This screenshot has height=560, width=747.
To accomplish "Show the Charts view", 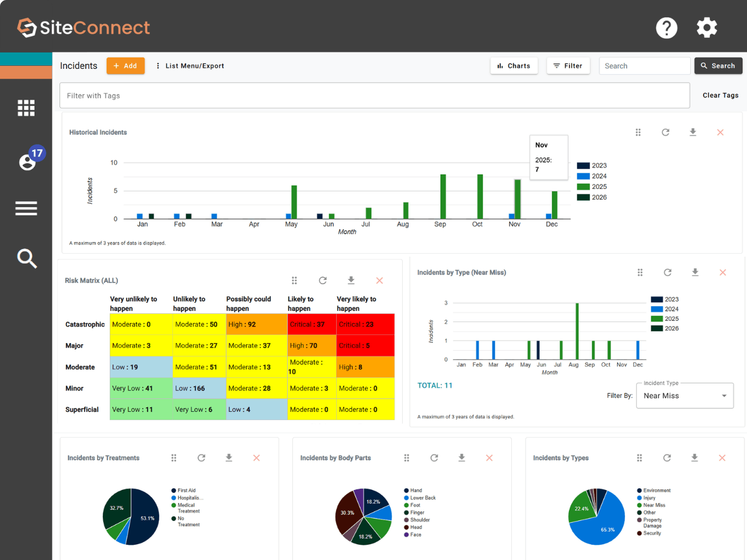I will click(514, 66).
